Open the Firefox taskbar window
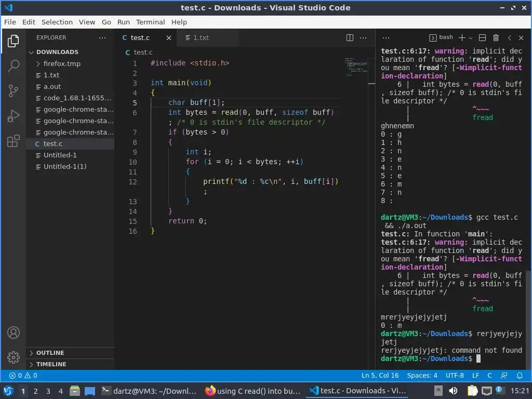 click(253, 391)
